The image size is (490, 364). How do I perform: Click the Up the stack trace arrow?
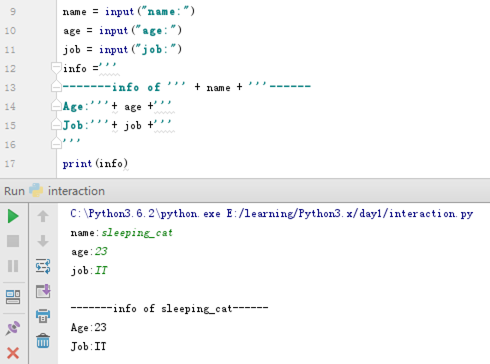click(x=43, y=216)
